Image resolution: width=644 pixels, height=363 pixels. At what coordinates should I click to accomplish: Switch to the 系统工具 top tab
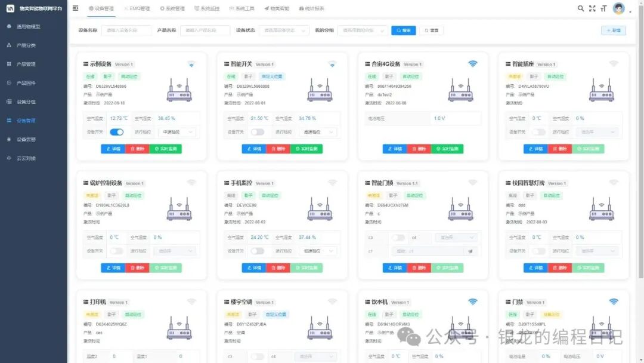[242, 8]
